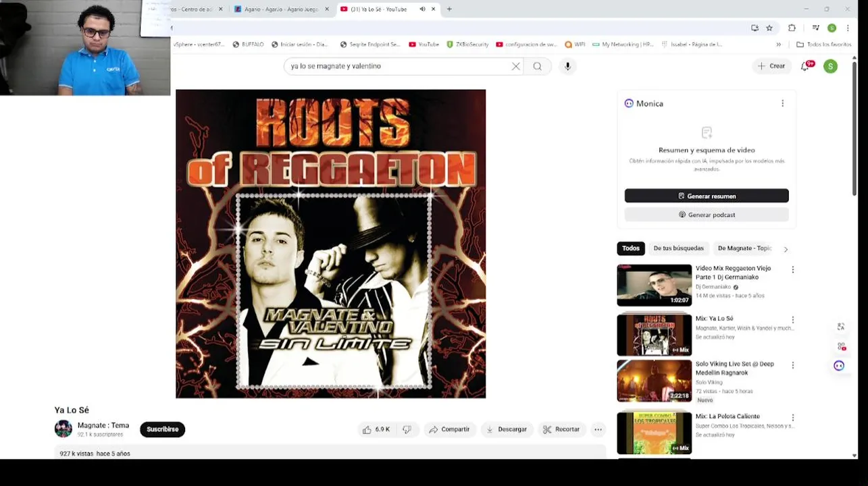The image size is (868, 486).
Task: Open YouTube notifications bell
Action: click(805, 66)
